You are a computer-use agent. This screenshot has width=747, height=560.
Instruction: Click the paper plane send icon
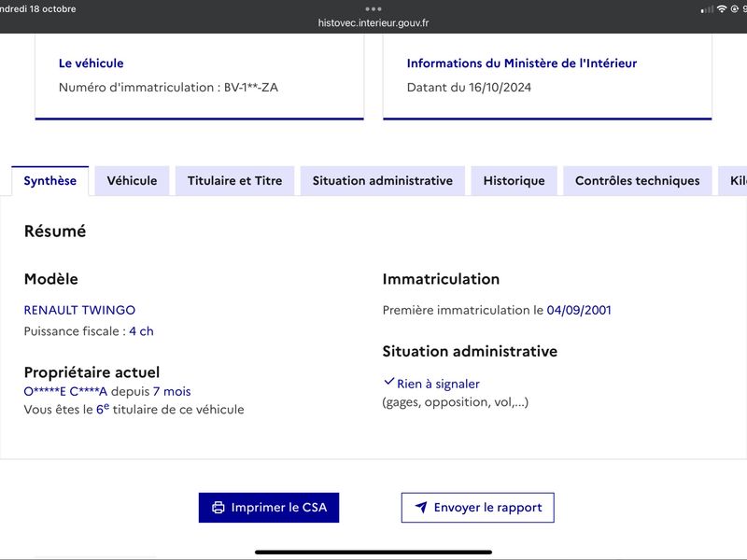(421, 507)
